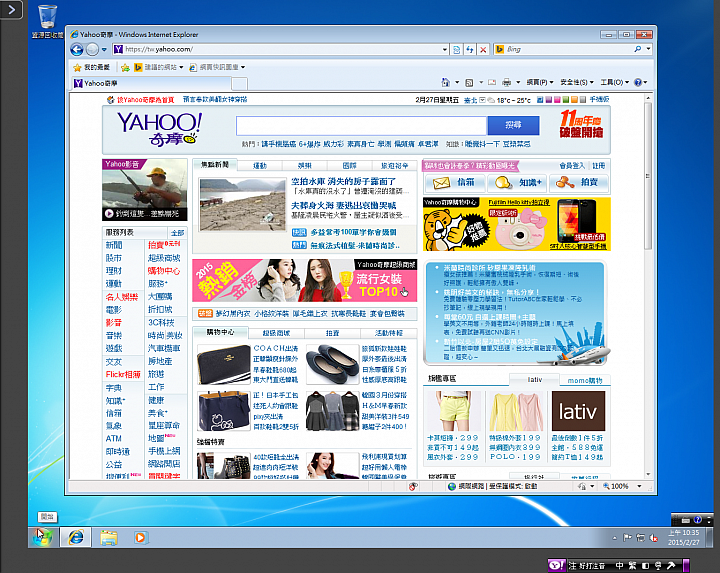Toggle half/full width shape on IME bar

tap(645, 565)
